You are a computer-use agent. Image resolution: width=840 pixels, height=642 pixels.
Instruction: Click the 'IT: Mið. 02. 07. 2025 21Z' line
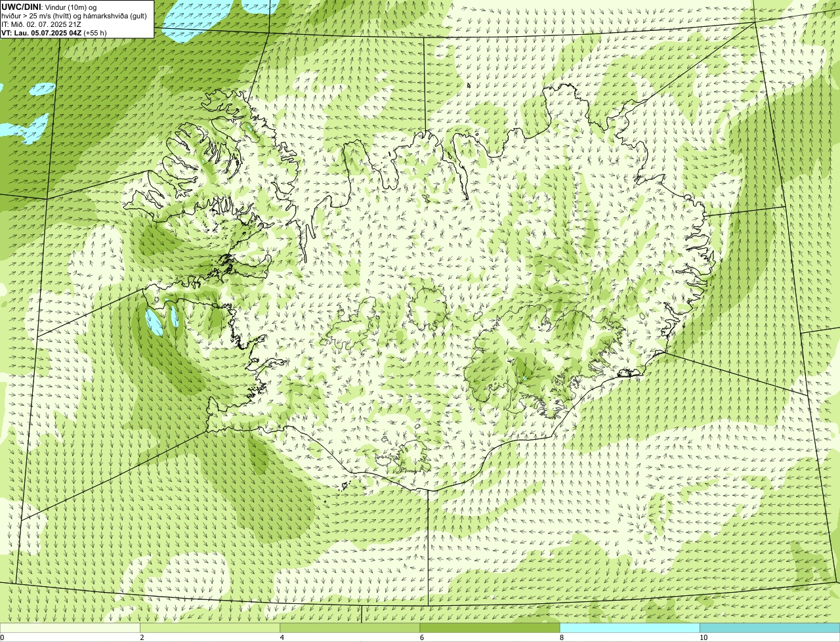[x=41, y=24]
